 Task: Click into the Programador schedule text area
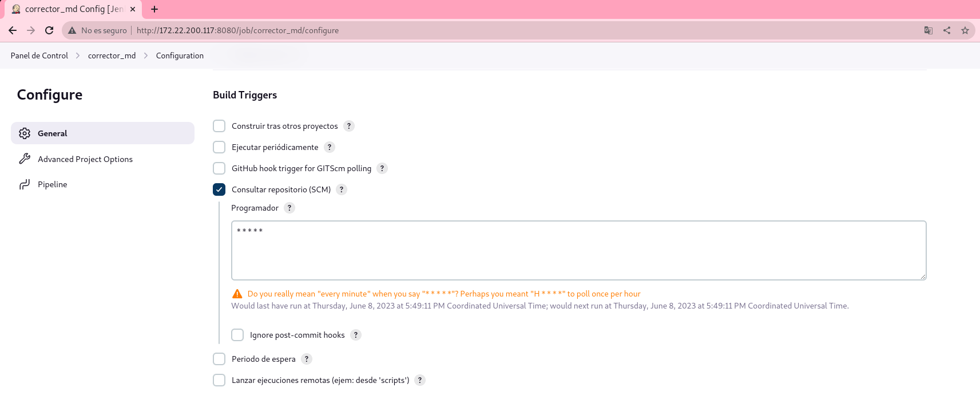click(578, 251)
